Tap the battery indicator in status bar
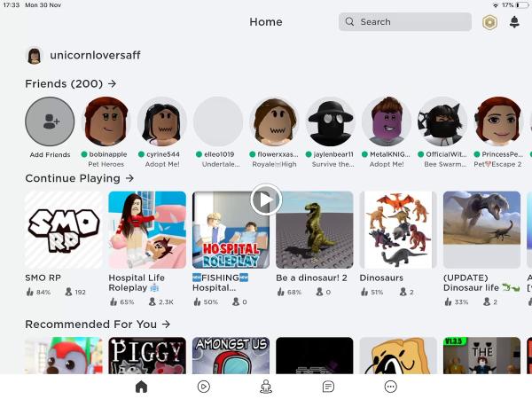 pos(522,5)
